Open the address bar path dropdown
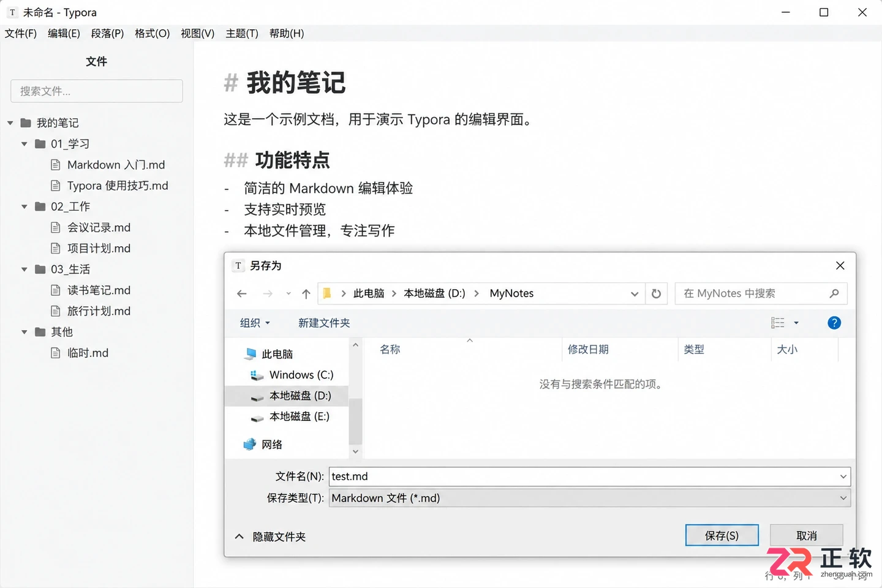Image resolution: width=882 pixels, height=588 pixels. pyautogui.click(x=635, y=294)
